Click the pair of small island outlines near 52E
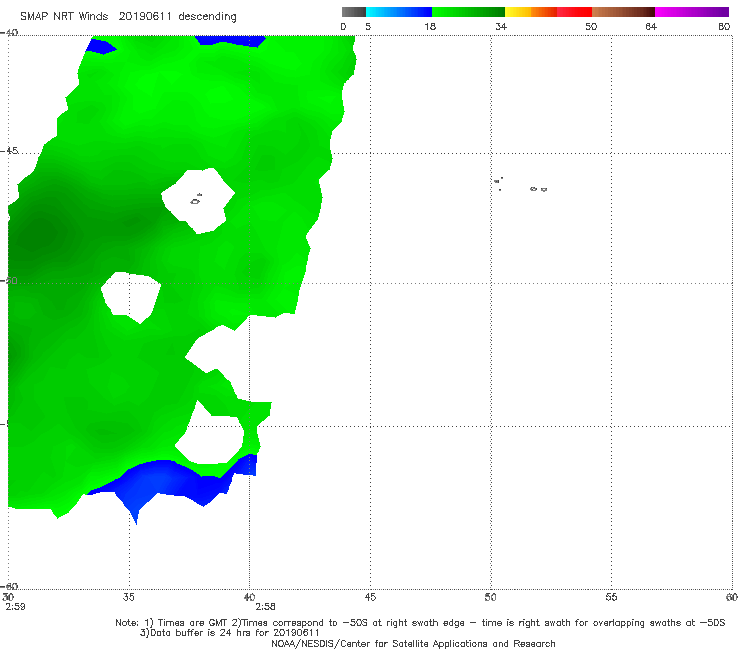Image resolution: width=740 pixels, height=650 pixels. 538,189
